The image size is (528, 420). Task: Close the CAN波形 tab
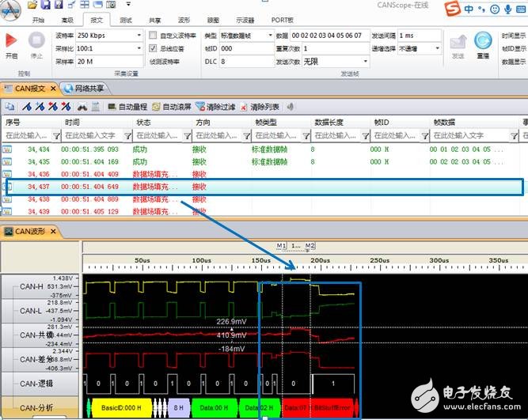click(53, 232)
